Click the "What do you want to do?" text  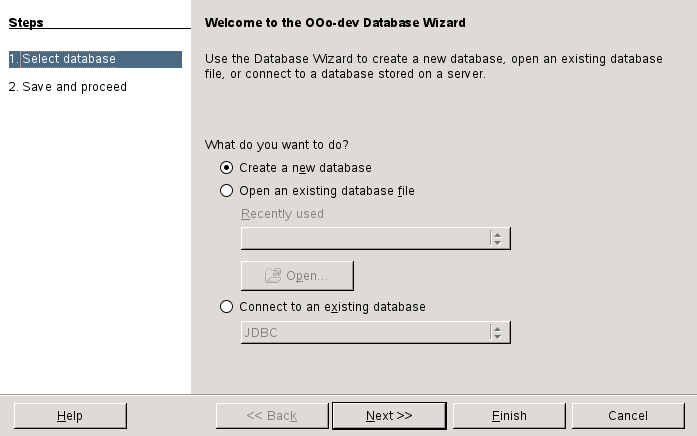click(x=276, y=145)
